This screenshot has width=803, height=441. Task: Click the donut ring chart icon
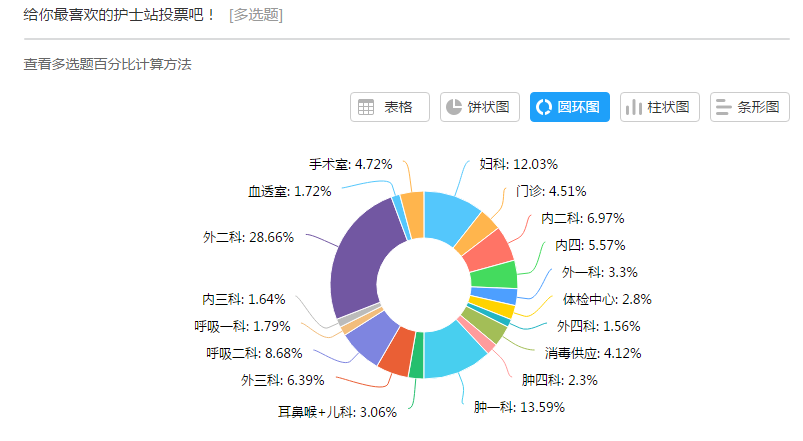coord(544,107)
